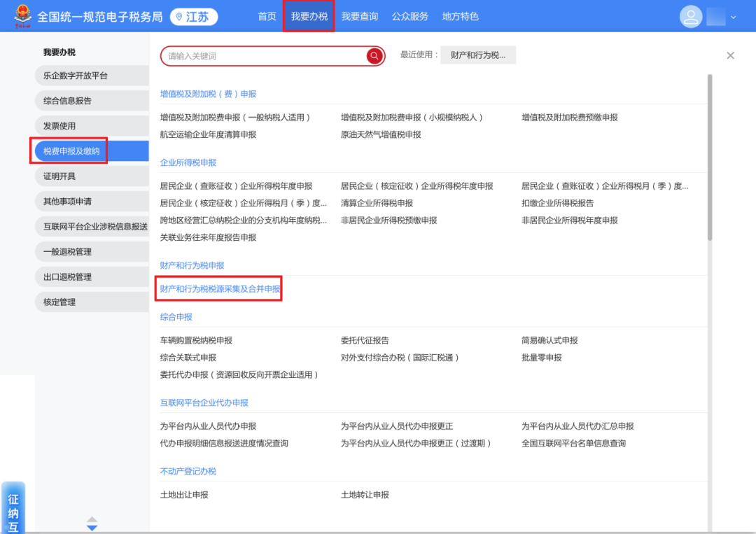Open 简易确认式申报
The height and width of the screenshot is (534, 756).
pyautogui.click(x=549, y=340)
